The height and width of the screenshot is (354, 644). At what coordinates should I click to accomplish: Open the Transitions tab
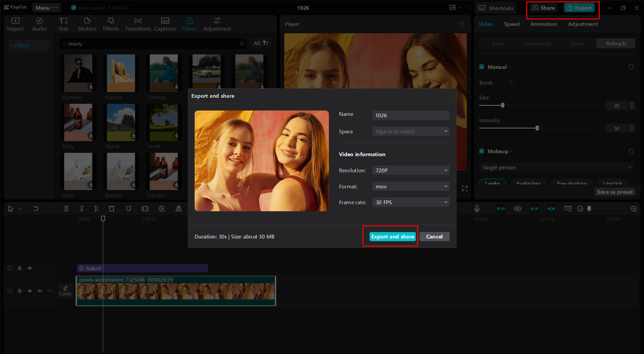pos(138,24)
